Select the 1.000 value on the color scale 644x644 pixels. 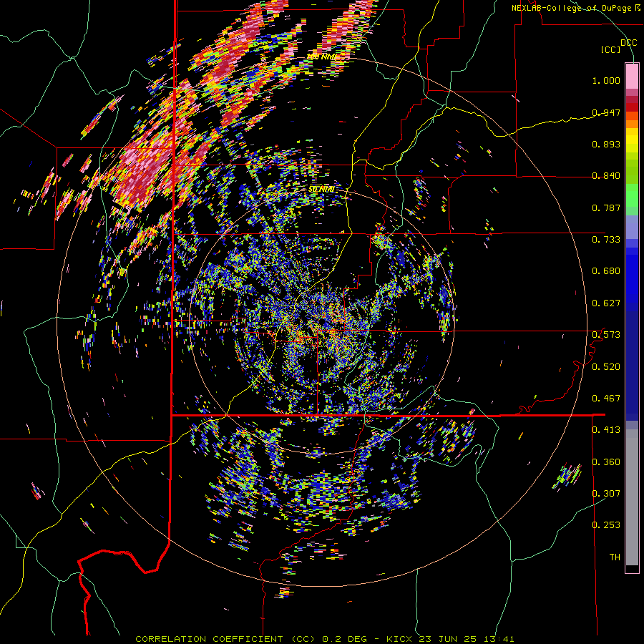606,80
